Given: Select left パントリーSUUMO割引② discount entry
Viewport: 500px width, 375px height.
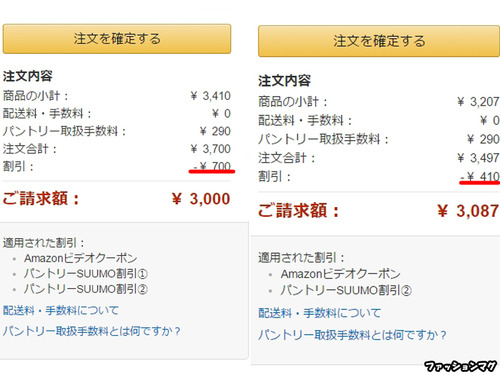Looking at the screenshot, I should click(x=86, y=289).
